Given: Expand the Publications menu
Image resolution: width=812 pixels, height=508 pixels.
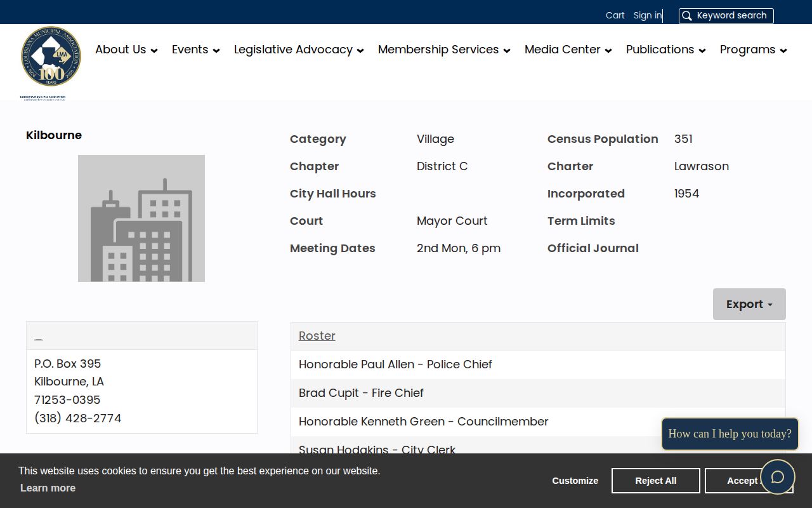Looking at the screenshot, I should 666,50.
